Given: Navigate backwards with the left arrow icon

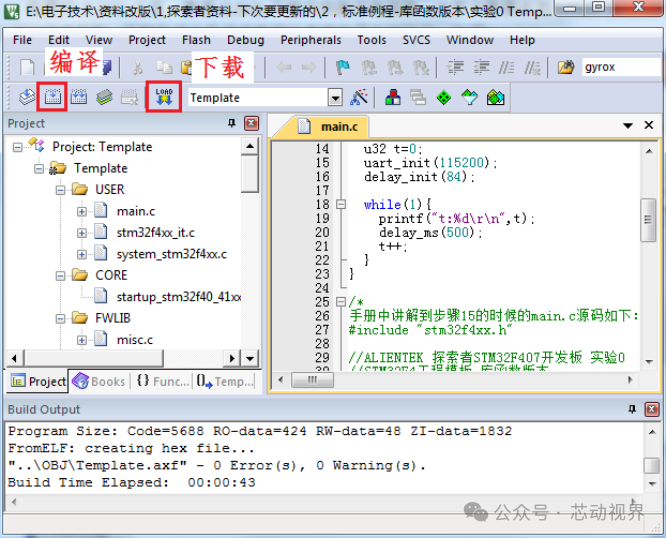Looking at the screenshot, I should (284, 67).
